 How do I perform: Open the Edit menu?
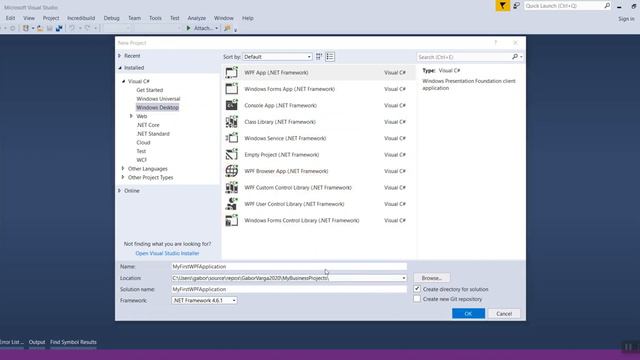click(x=10, y=18)
